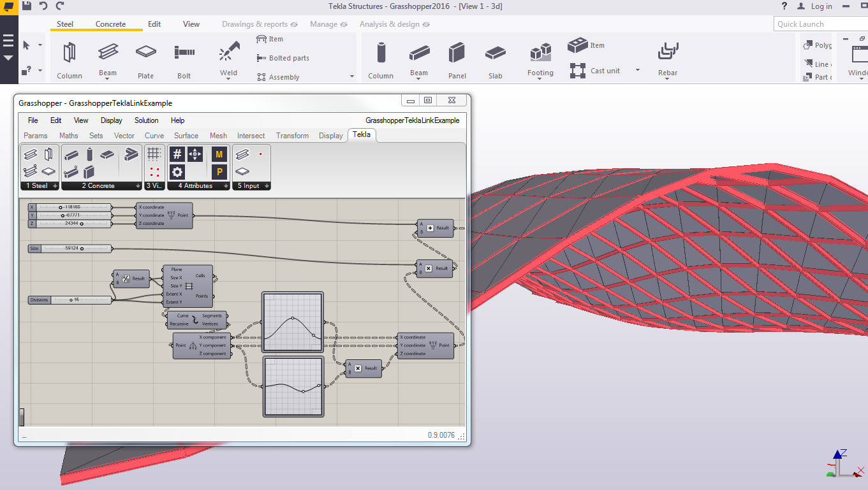Select the concrete Panel tool

tap(457, 53)
